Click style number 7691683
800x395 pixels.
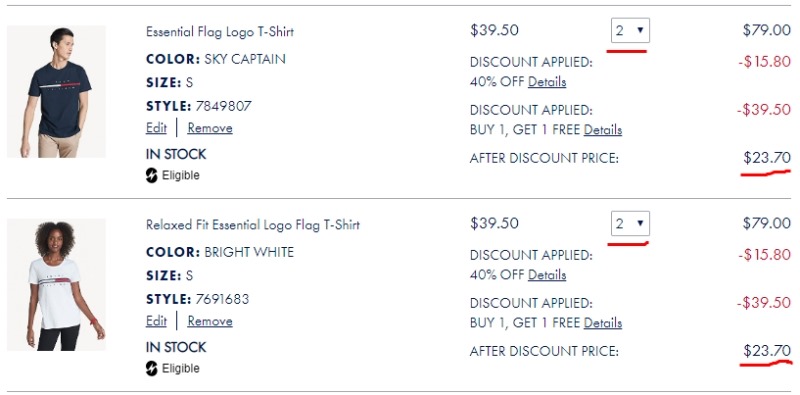[220, 299]
